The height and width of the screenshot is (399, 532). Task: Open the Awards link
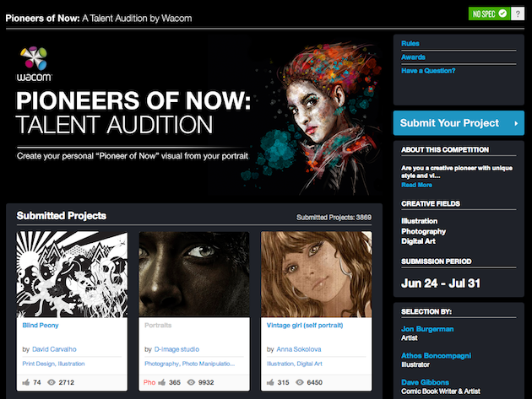coord(413,57)
